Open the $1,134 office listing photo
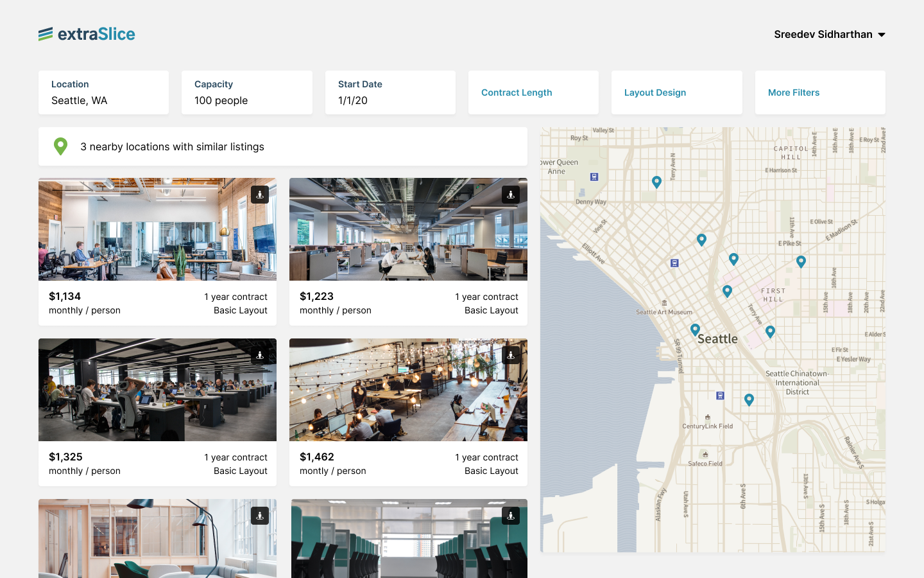The width and height of the screenshot is (924, 578). pyautogui.click(x=157, y=229)
